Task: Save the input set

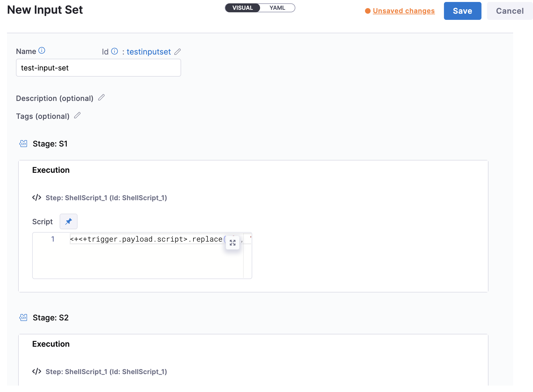Action: coord(462,11)
